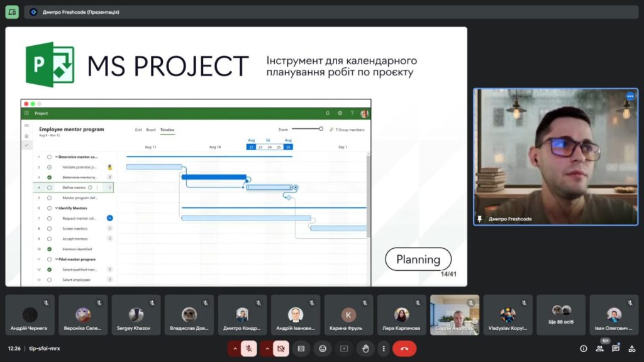Screen dimensions: 644x362
Task: Click the milestone diamond in the Gantt chart
Action: point(289,198)
